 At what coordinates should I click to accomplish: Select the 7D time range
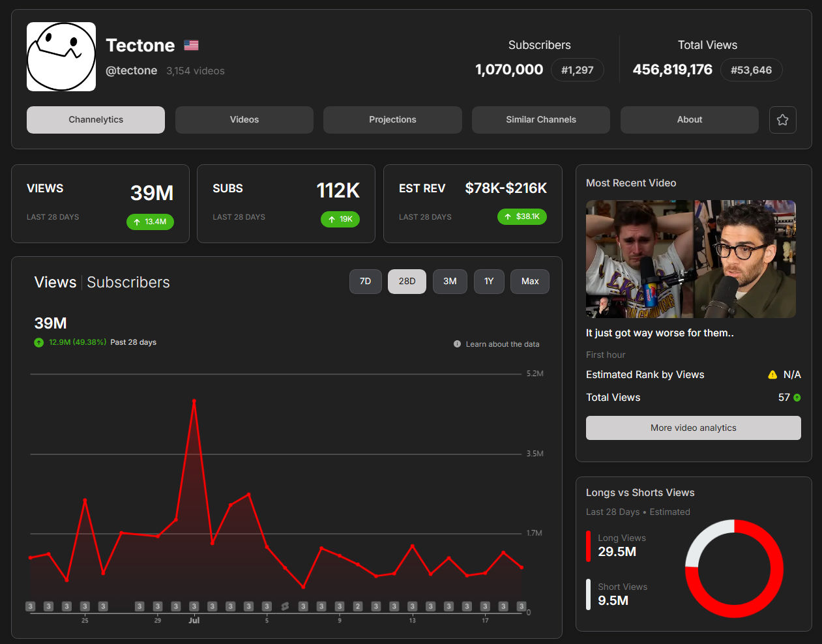(x=366, y=282)
